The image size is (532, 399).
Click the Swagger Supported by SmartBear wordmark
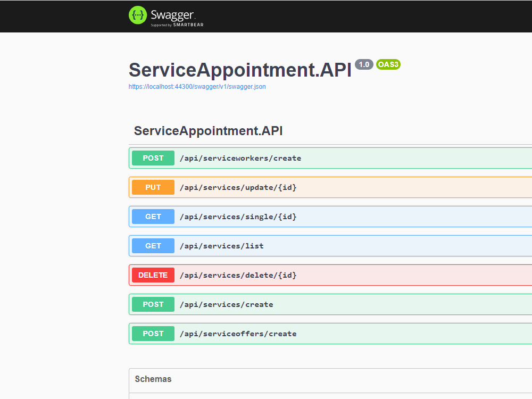click(177, 18)
